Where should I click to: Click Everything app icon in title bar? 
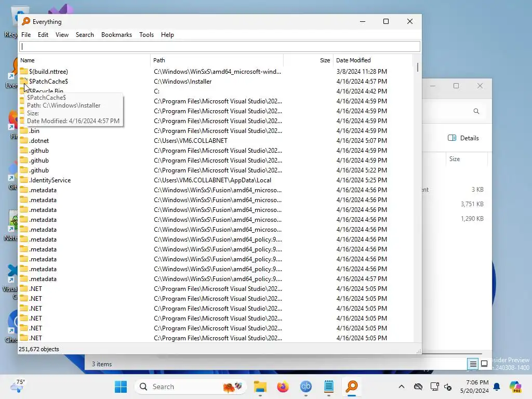[26, 21]
